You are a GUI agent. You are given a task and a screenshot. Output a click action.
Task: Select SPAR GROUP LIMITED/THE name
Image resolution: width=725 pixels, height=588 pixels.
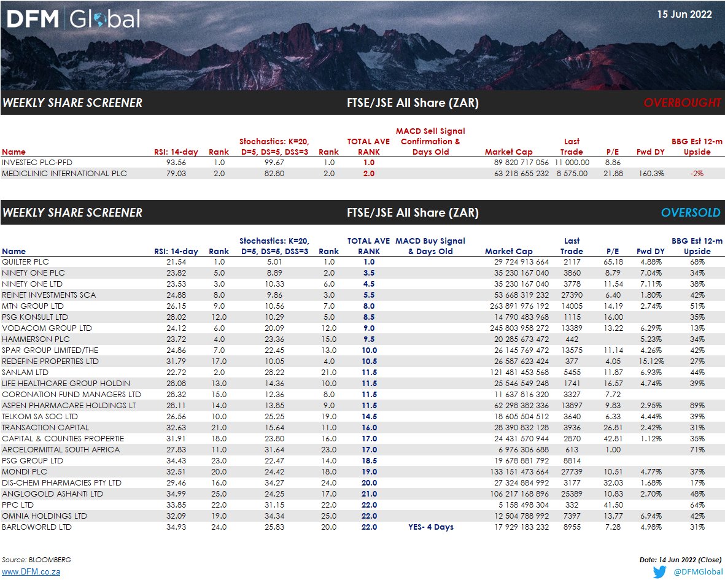point(50,350)
